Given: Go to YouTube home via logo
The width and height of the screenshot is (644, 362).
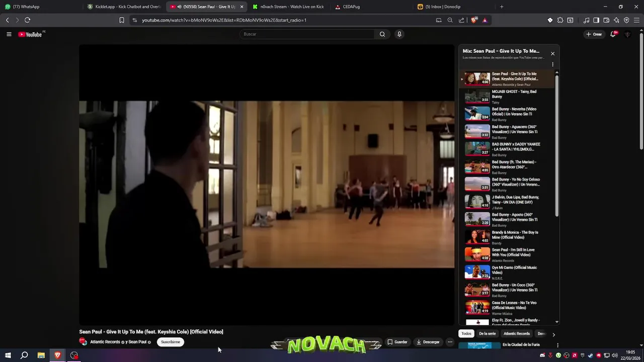Looking at the screenshot, I should [x=30, y=34].
